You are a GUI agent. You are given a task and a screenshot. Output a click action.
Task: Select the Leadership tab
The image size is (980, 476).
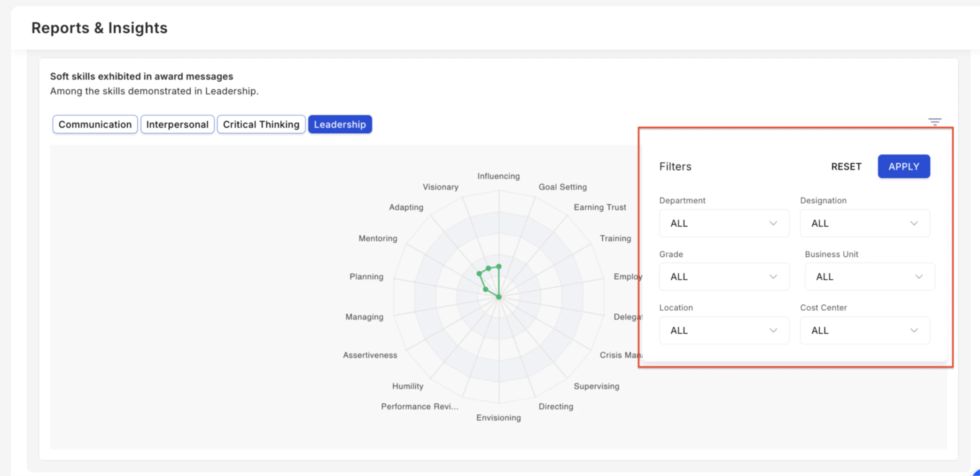point(340,124)
